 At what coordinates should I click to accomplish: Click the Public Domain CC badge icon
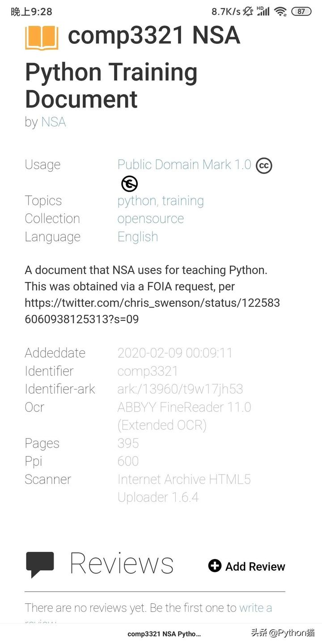point(264,165)
